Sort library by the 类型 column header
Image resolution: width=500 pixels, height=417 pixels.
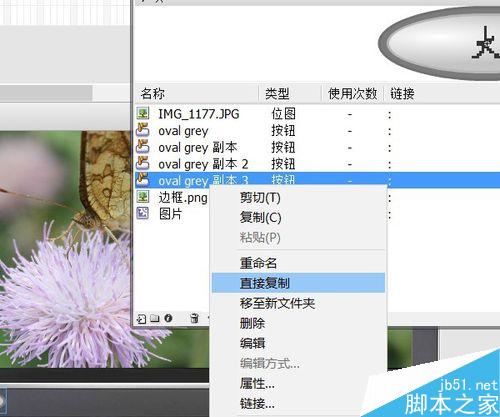pos(290,94)
